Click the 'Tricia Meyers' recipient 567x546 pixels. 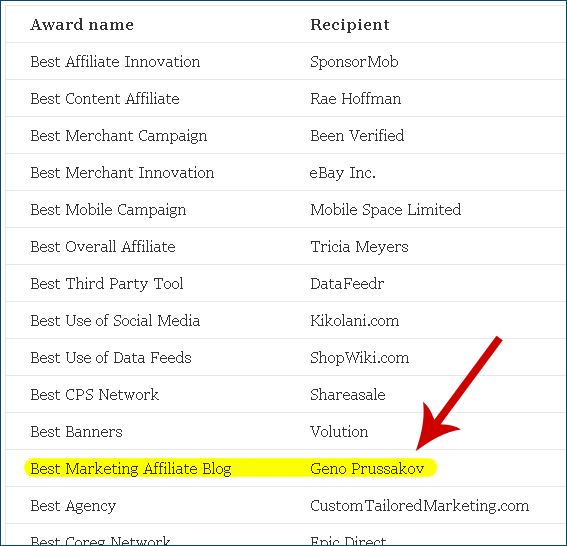(x=359, y=247)
